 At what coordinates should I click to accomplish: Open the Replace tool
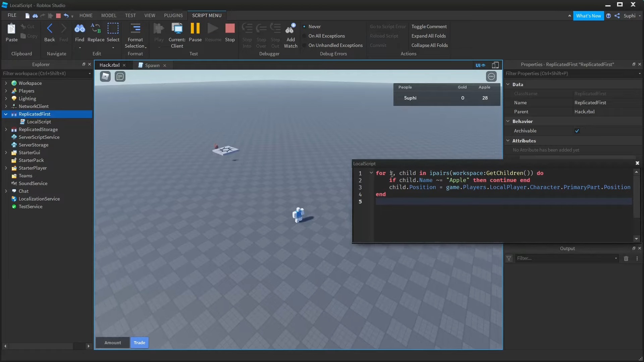[x=96, y=29]
